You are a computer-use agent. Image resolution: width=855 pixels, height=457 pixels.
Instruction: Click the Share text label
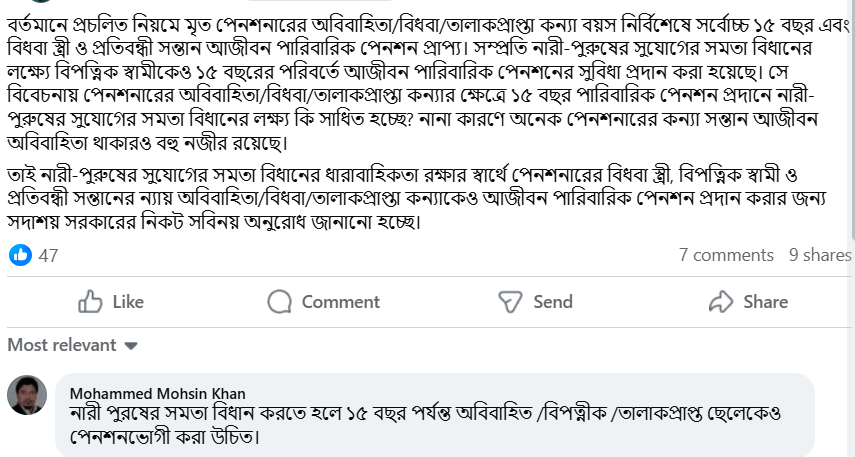[765, 302]
